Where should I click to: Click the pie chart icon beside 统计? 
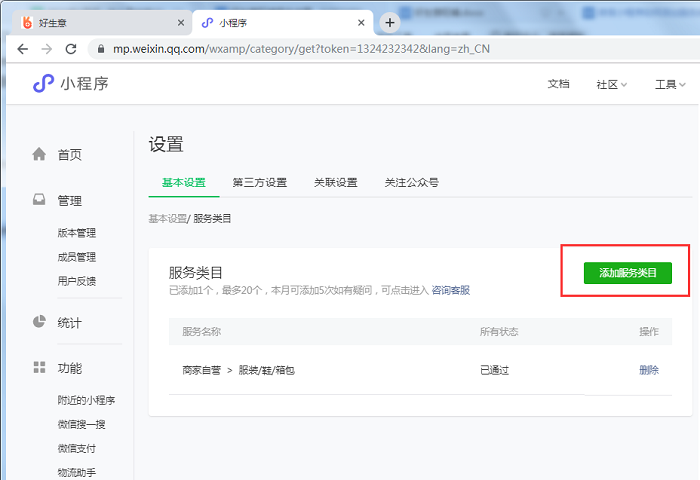tap(39, 321)
